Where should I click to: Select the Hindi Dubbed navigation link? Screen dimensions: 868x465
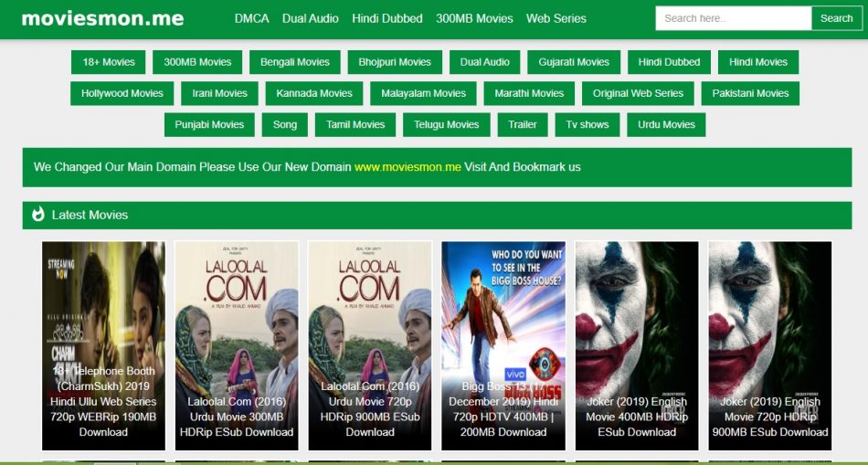tap(387, 18)
